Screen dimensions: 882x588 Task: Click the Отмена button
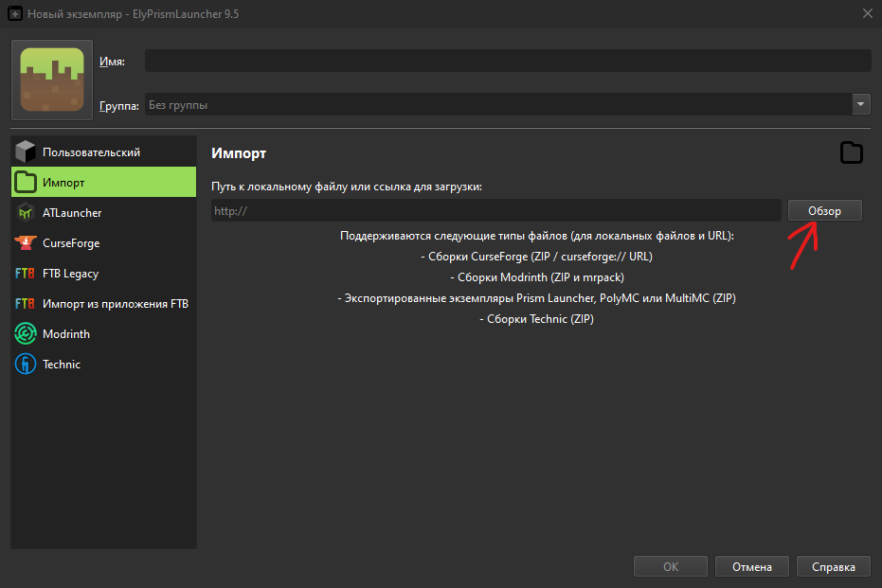click(x=752, y=566)
